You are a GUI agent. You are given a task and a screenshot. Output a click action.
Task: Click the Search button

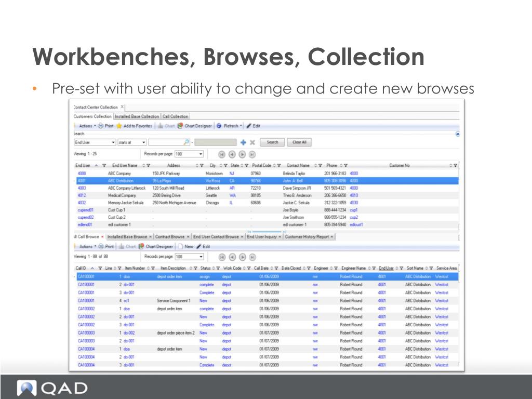point(272,142)
